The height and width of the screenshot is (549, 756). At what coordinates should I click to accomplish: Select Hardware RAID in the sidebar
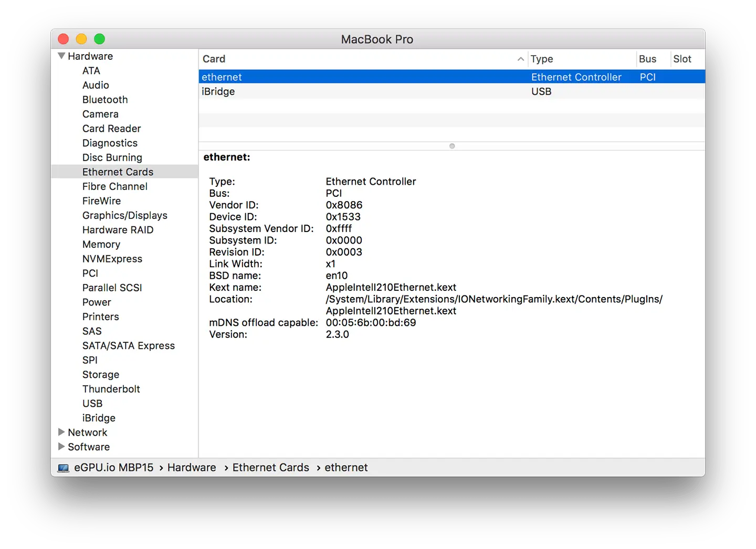click(118, 230)
